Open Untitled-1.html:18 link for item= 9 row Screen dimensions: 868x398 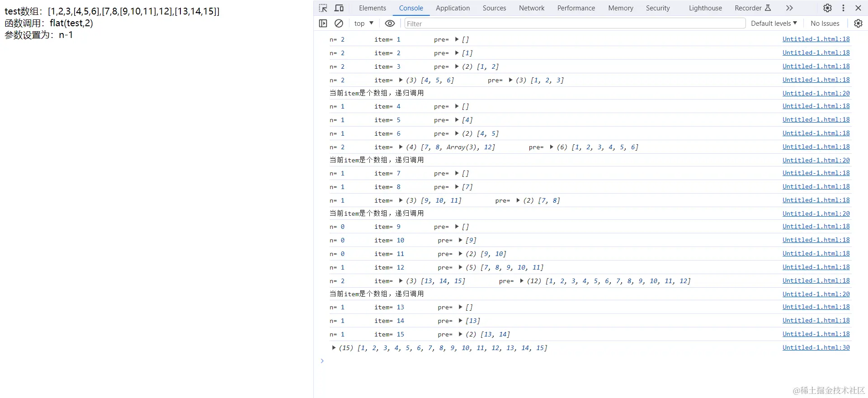point(816,227)
